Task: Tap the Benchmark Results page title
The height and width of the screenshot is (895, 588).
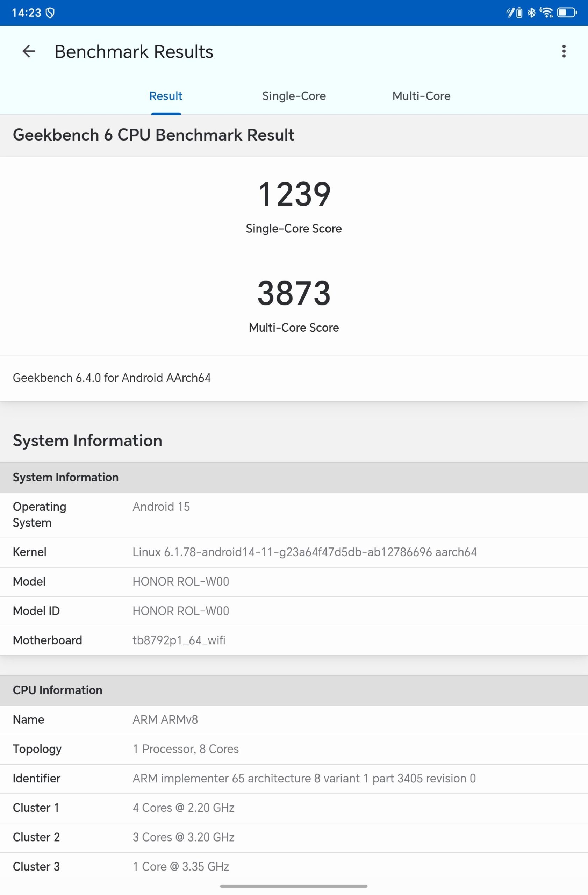Action: pyautogui.click(x=134, y=52)
